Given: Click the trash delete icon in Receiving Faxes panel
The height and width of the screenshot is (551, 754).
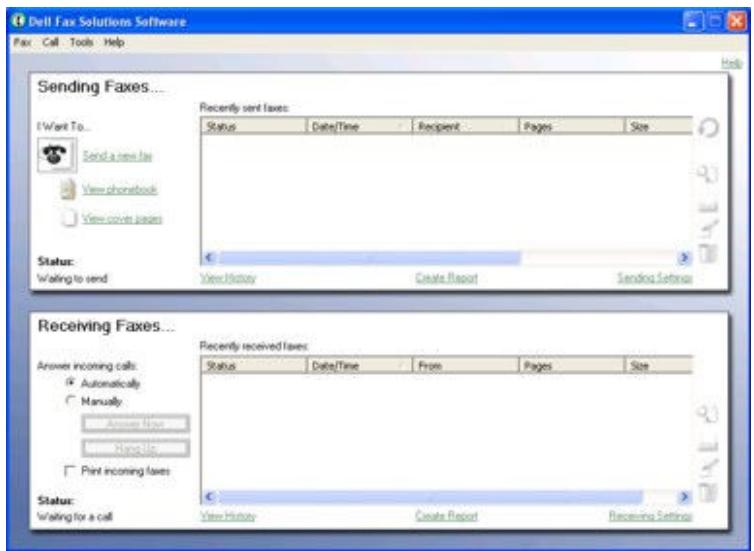Looking at the screenshot, I should click(708, 492).
